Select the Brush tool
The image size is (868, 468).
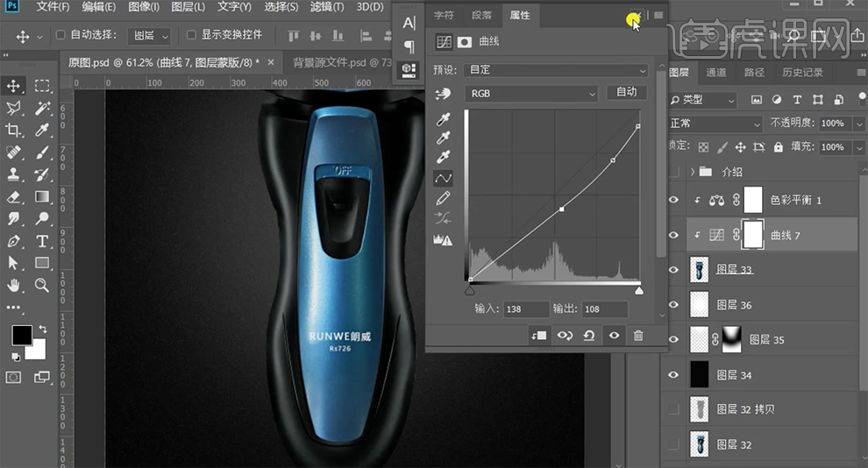click(x=42, y=152)
